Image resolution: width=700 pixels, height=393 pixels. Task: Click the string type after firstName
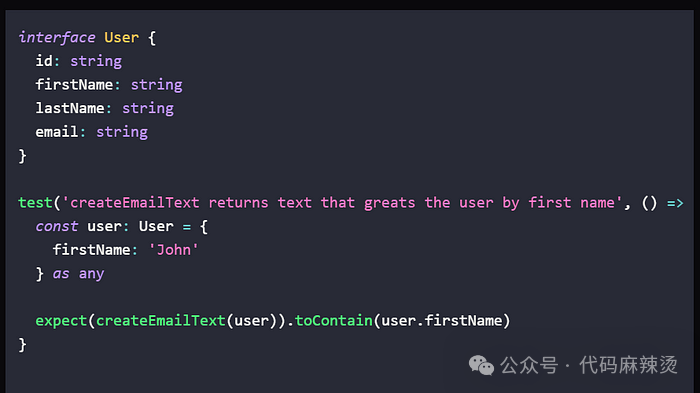click(156, 85)
